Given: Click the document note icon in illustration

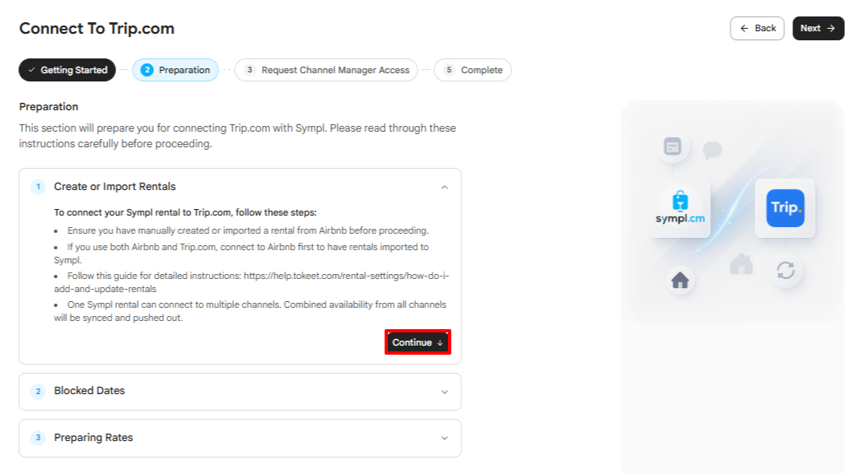Looking at the screenshot, I should tap(672, 146).
